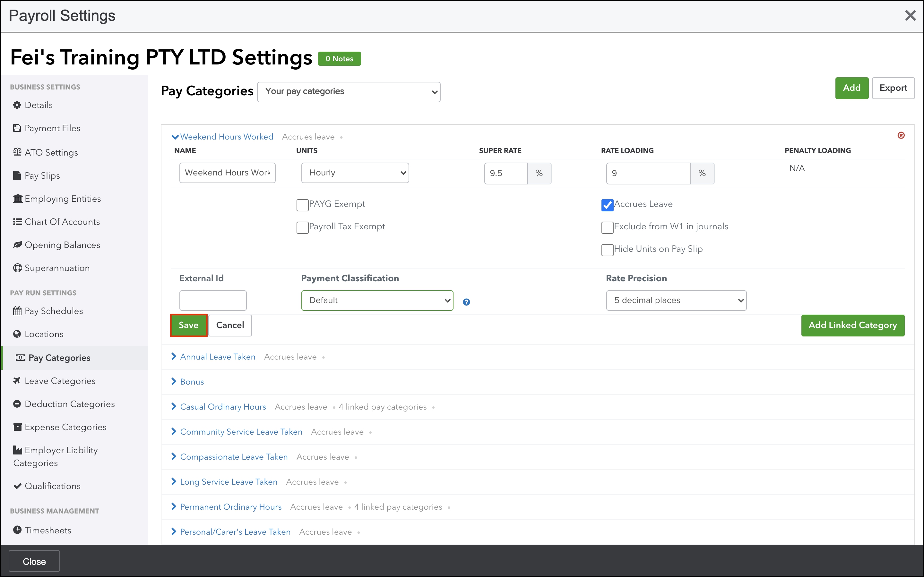924x577 pixels.
Task: Uncheck the Accrues Leave checkbox
Action: (x=607, y=205)
